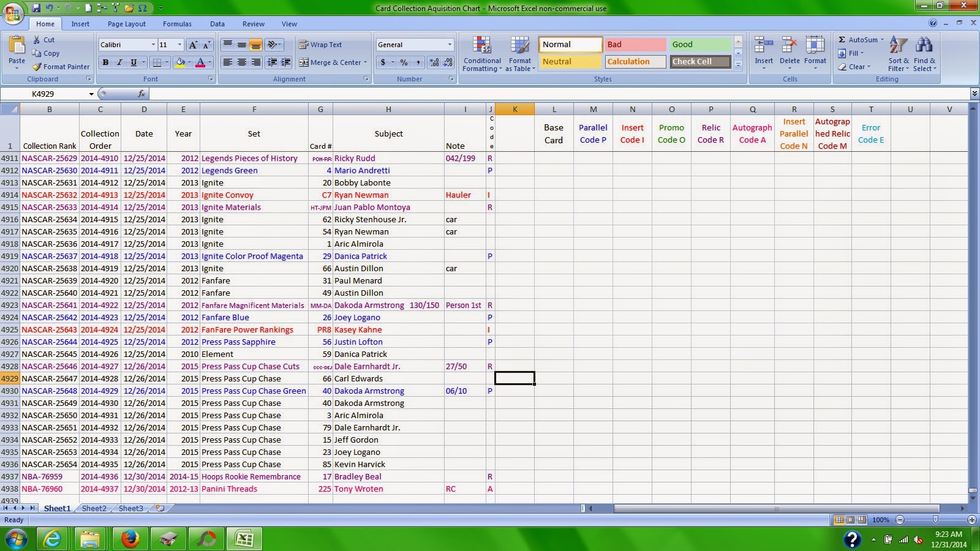Toggle Align Text Left
The width and height of the screenshot is (980, 551).
coord(228,62)
